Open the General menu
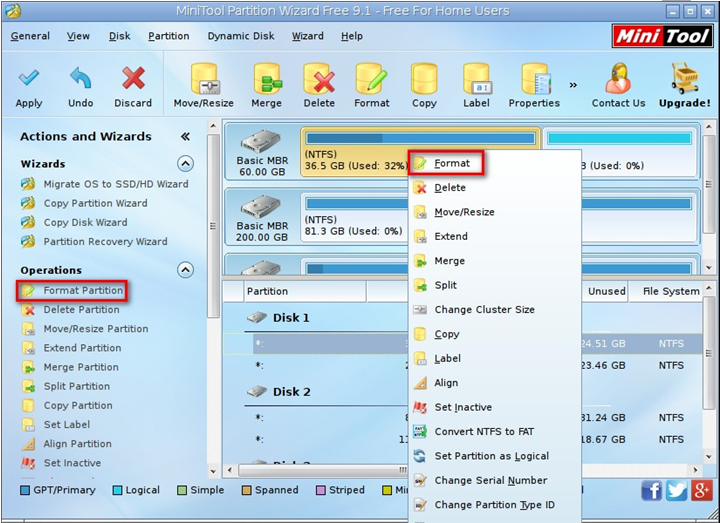Viewport: 720px width, 523px height. (30, 36)
